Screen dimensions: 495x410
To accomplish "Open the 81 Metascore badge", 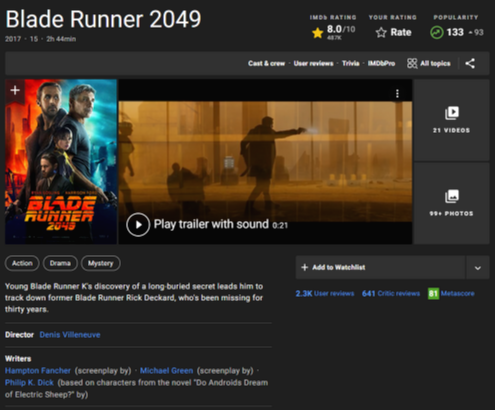I will (x=433, y=294).
